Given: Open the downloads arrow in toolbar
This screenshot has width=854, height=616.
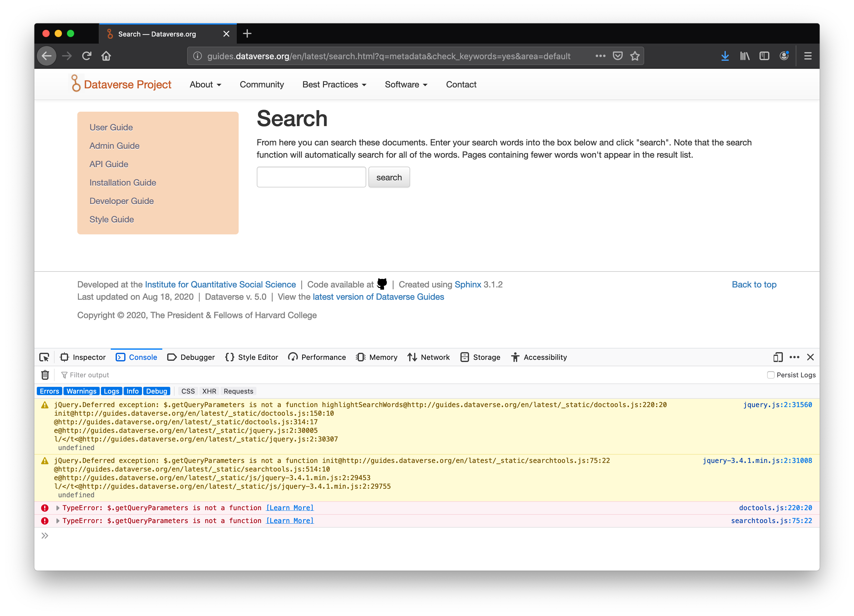Looking at the screenshot, I should tap(725, 56).
